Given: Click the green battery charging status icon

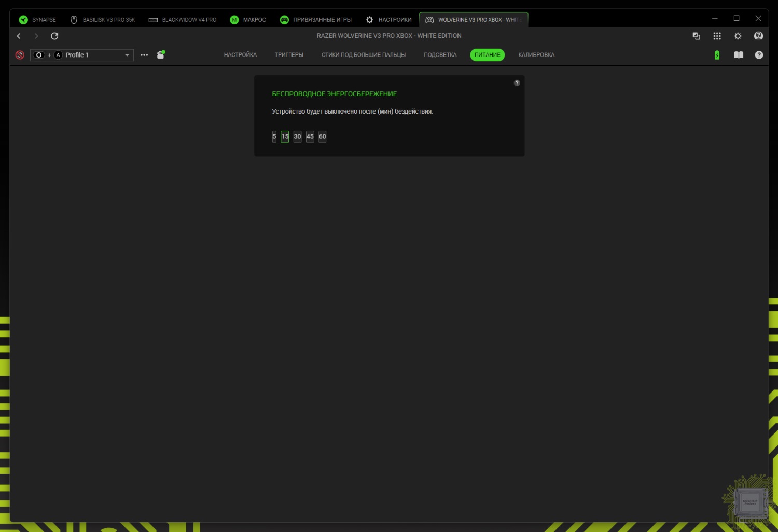Looking at the screenshot, I should tap(717, 55).
